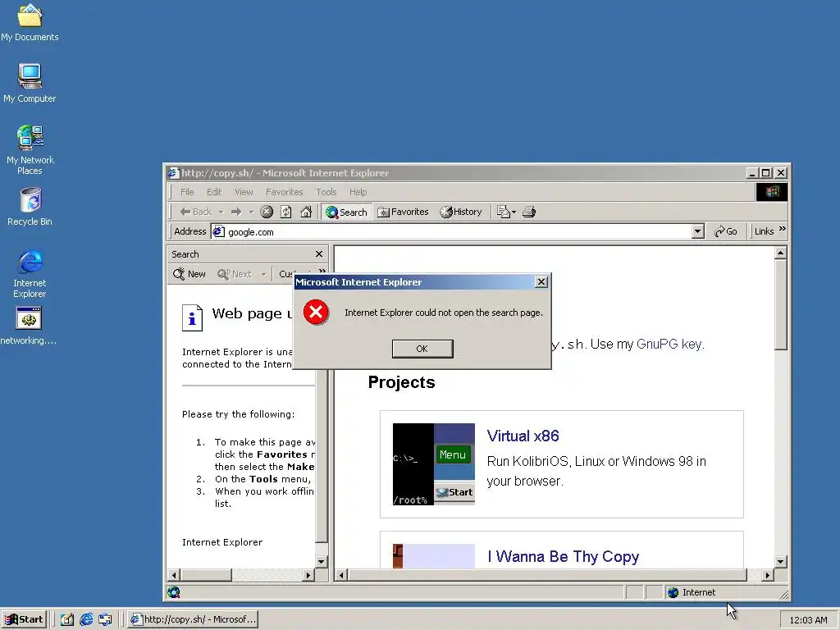Open the GnuPG key link
This screenshot has width=840, height=630.
669,344
